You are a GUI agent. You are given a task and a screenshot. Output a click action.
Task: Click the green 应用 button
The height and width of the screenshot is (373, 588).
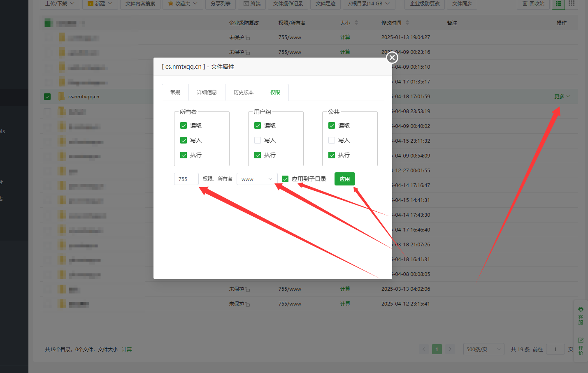point(344,179)
